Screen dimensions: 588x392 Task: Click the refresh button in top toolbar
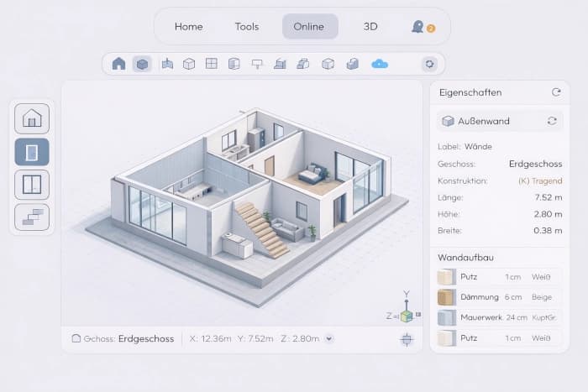coord(430,64)
